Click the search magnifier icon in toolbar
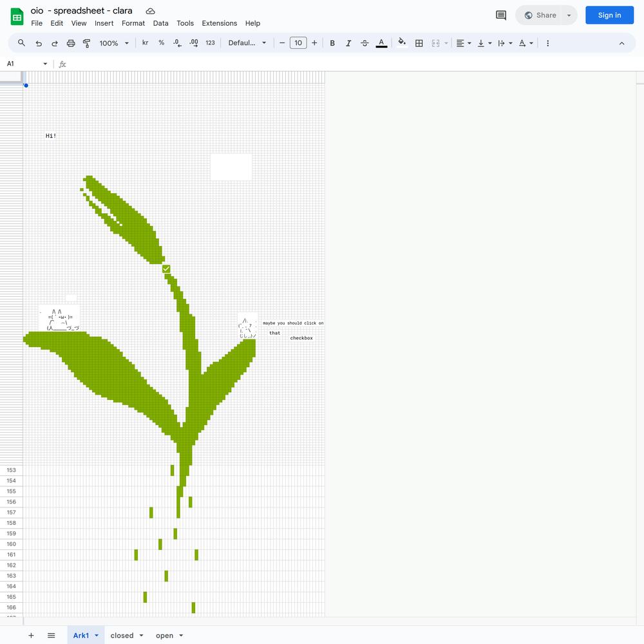 click(x=21, y=43)
